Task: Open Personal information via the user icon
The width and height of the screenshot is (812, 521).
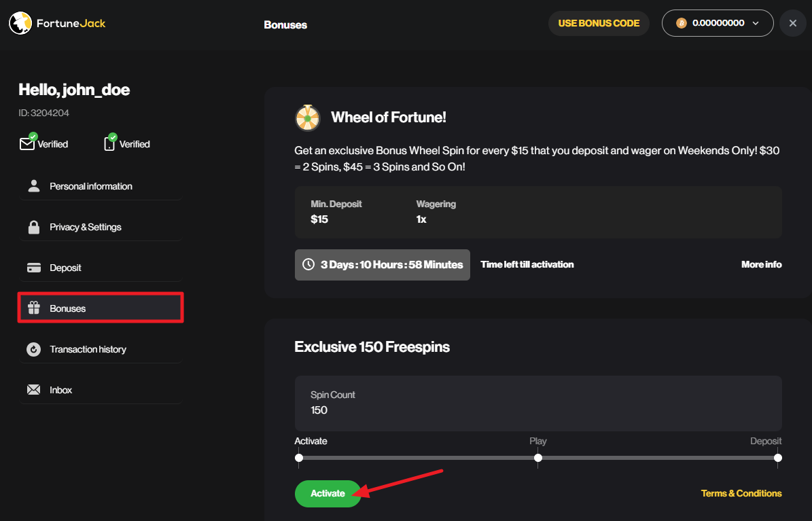Action: 34,185
